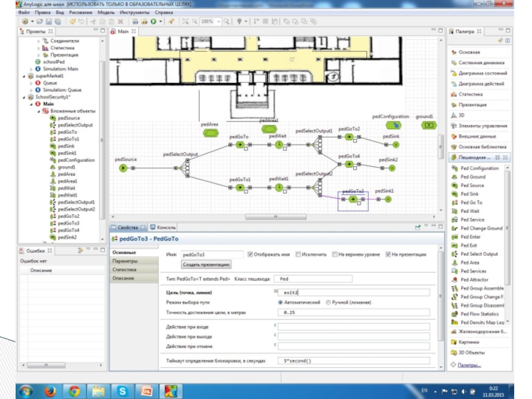The width and height of the screenshot is (532, 399).
Task: Choose Ped Select Output in the palette
Action: click(x=478, y=254)
